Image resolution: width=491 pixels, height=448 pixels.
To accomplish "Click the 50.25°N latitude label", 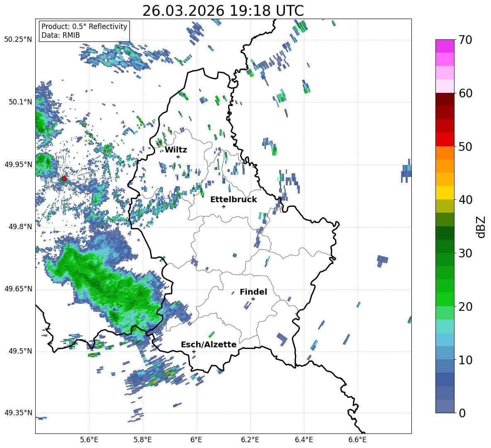I will click(18, 40).
